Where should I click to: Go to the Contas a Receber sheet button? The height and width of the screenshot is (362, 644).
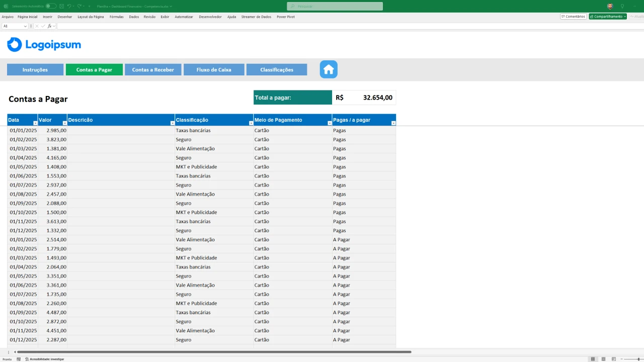pos(153,70)
